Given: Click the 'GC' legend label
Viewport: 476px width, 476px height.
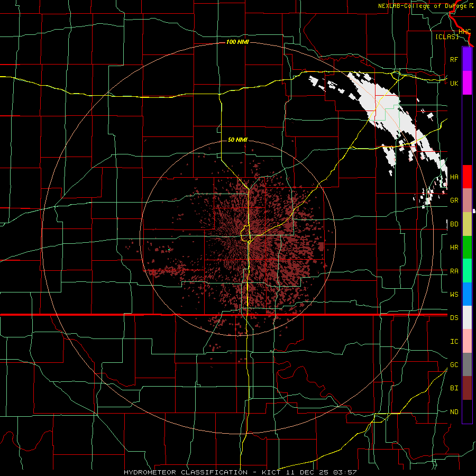Looking at the screenshot, I should click(x=454, y=364).
